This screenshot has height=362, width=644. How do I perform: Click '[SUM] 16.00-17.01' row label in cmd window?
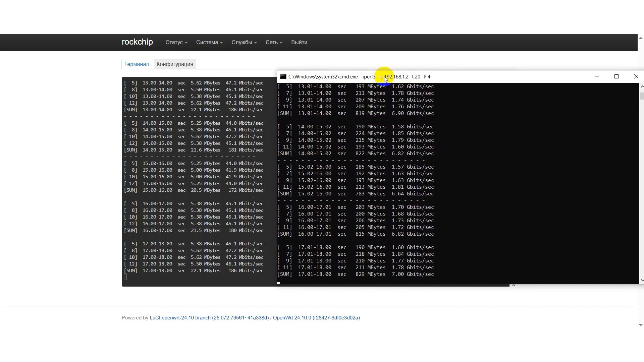[x=304, y=234]
